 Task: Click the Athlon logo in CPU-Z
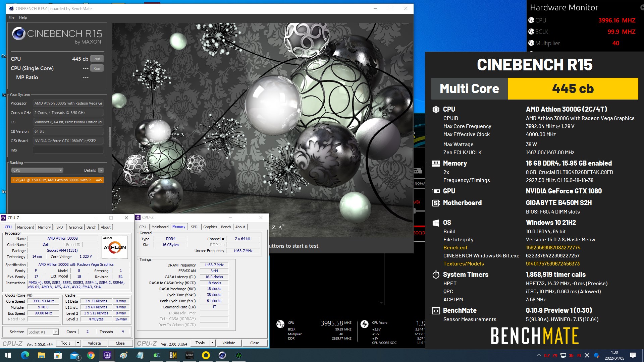pyautogui.click(x=115, y=247)
